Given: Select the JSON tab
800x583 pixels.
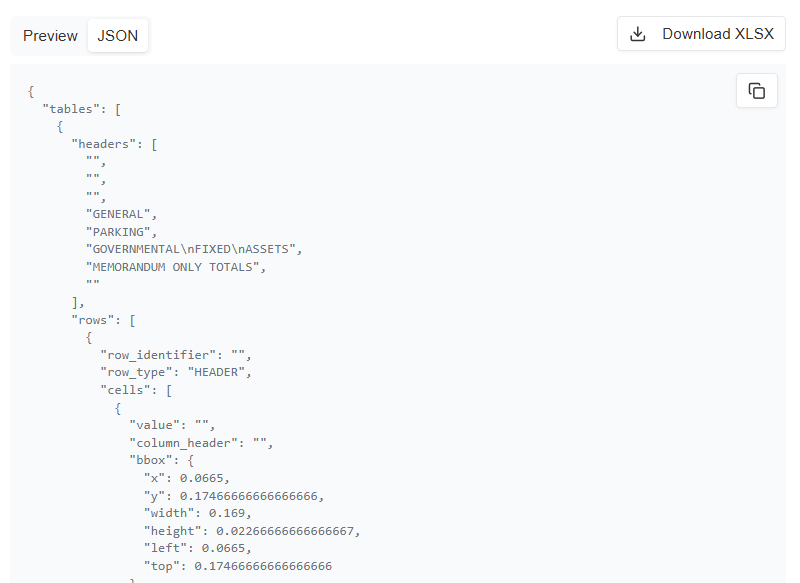Looking at the screenshot, I should [x=118, y=36].
